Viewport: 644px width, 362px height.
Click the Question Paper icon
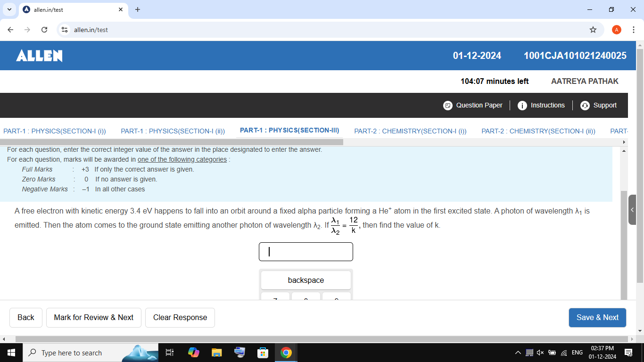coord(448,106)
